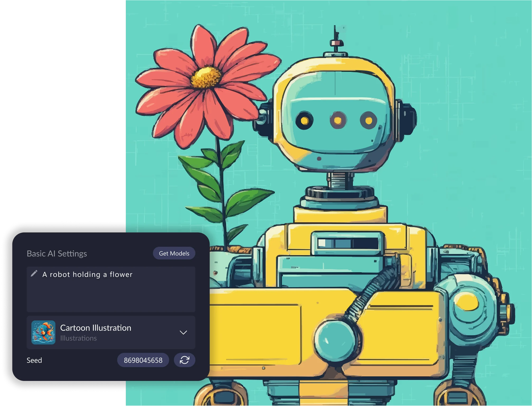The height and width of the screenshot is (406, 532).
Task: Select the Illustrations category subtitle
Action: (78, 338)
